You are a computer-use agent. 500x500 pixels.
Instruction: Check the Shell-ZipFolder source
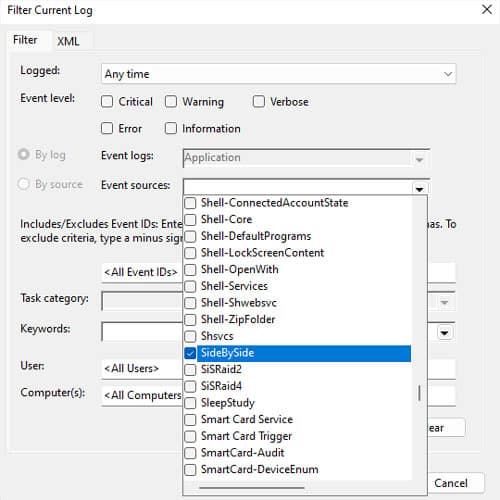pos(190,319)
